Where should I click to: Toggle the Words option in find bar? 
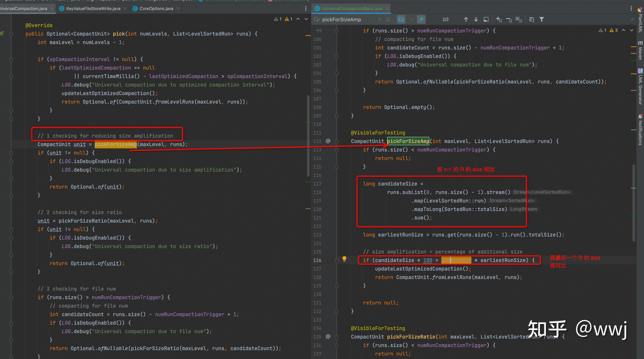pyautogui.click(x=411, y=20)
